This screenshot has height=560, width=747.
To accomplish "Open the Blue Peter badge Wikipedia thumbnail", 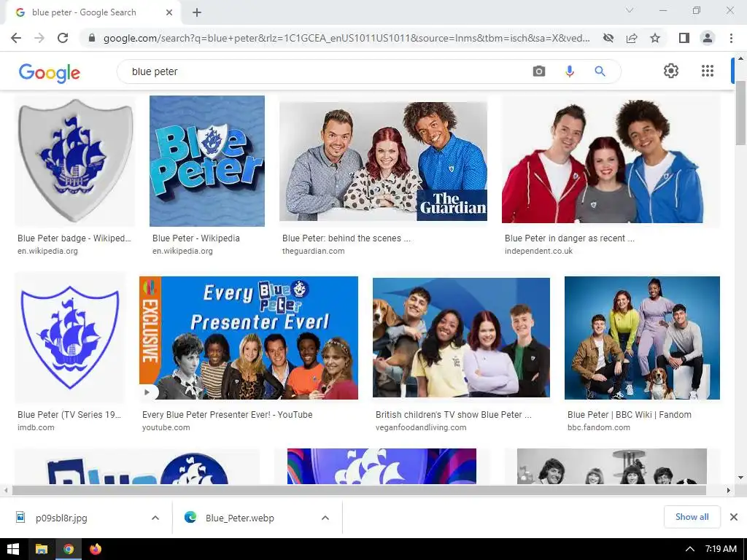I will click(x=75, y=161).
